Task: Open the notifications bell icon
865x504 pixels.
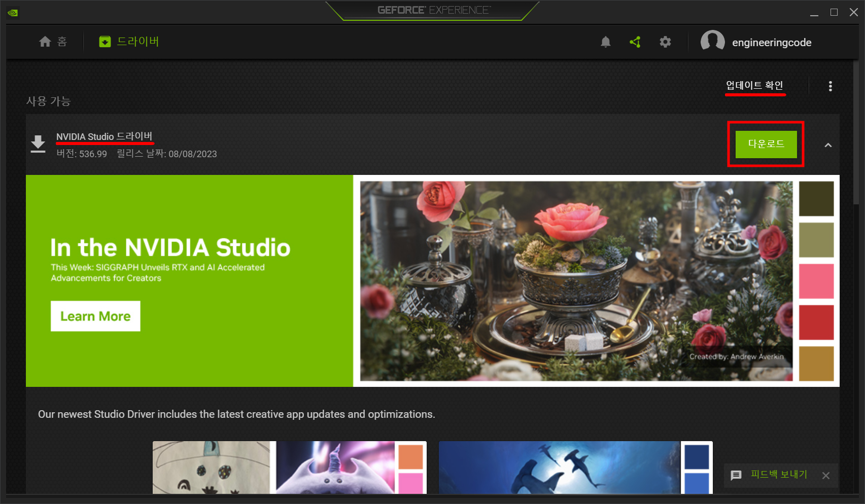Action: 606,42
